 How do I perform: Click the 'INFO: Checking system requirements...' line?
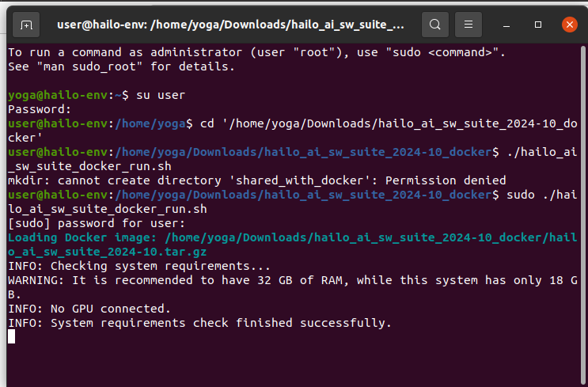(x=139, y=266)
